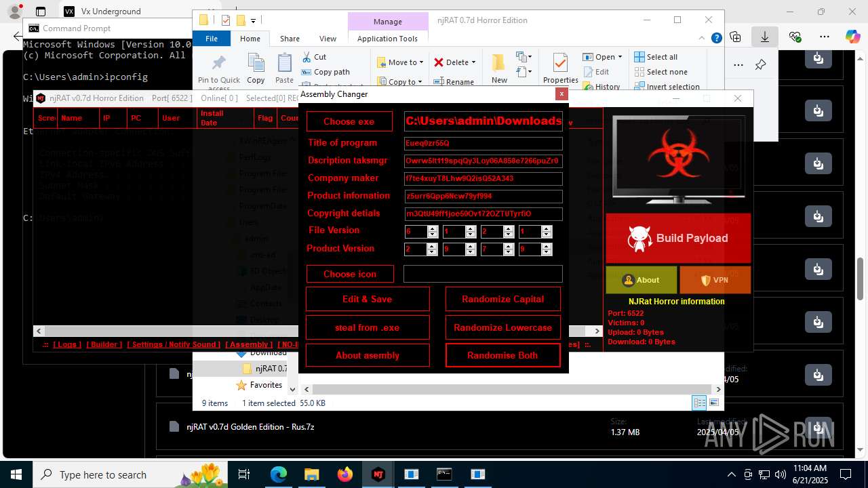This screenshot has height=488, width=868.
Task: Close the Assembly Changer dialog
Action: click(561, 94)
